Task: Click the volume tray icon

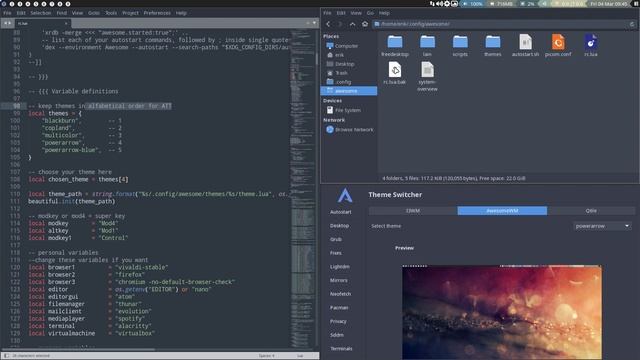Action: click(x=440, y=4)
